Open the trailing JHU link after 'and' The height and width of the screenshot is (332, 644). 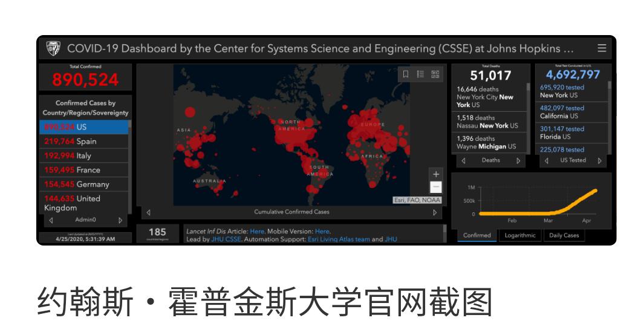[x=391, y=239]
